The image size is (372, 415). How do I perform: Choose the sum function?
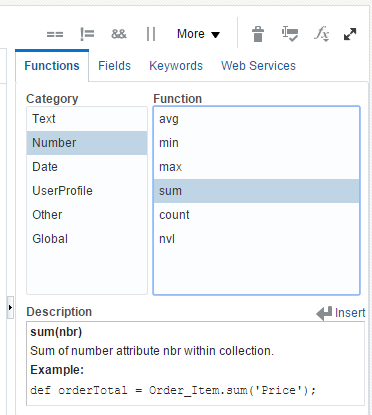256,191
